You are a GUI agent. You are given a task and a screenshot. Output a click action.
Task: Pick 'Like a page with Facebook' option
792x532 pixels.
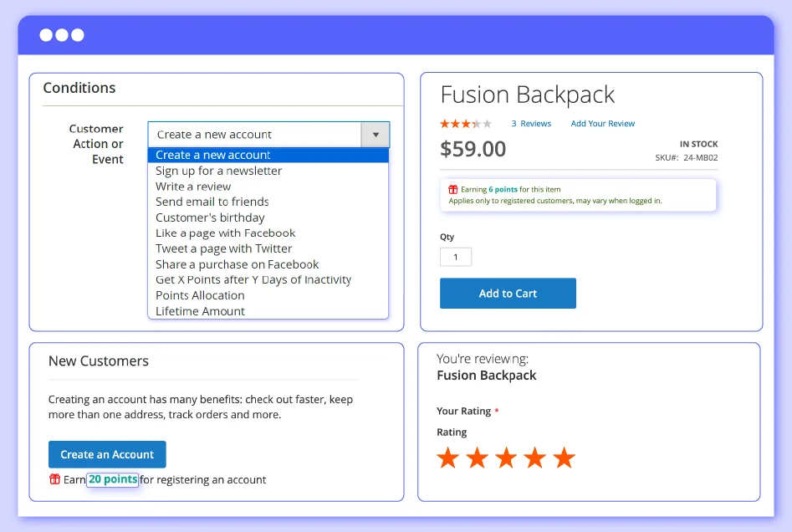coord(225,233)
